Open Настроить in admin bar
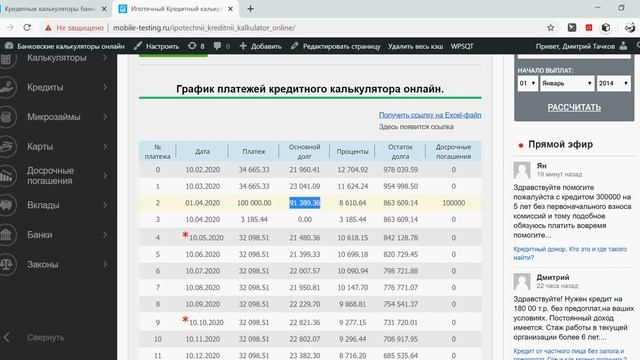This screenshot has height=360, width=640. 157,46
